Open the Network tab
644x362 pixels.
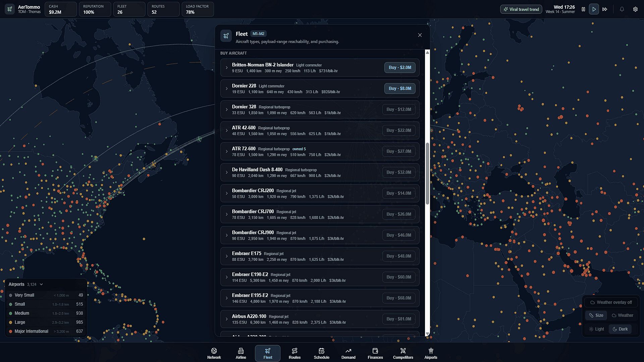coord(214,353)
